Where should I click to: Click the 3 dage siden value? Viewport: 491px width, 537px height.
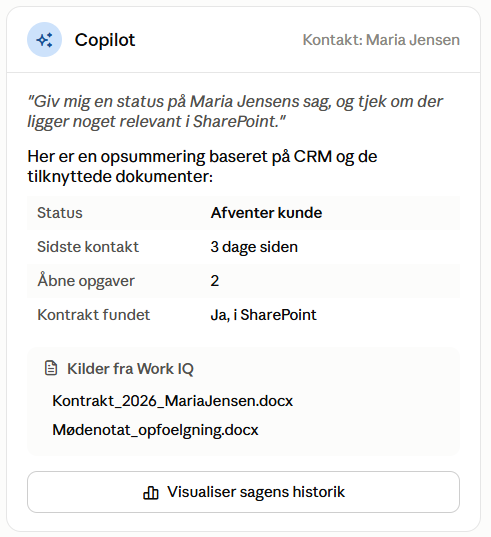click(x=254, y=247)
